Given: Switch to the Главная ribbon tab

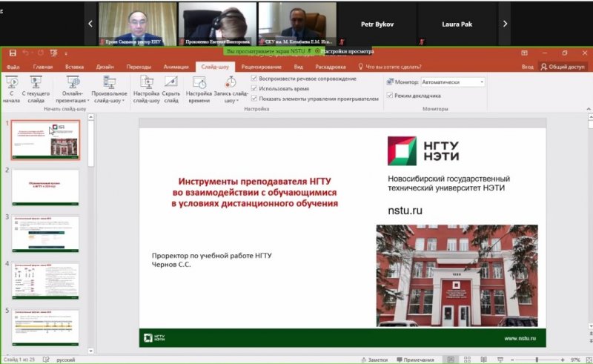Looking at the screenshot, I should pos(43,67).
